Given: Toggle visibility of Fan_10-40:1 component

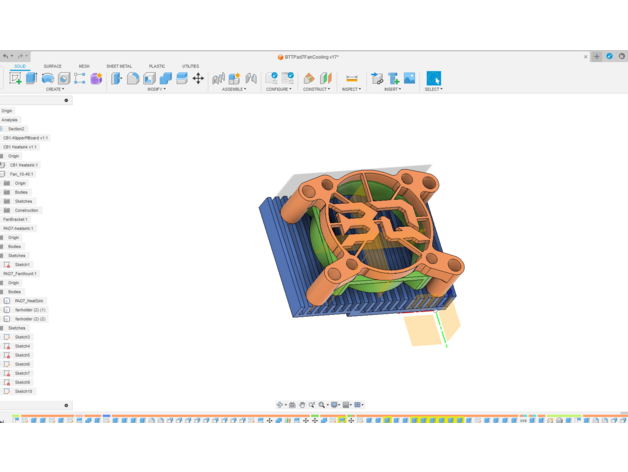Looking at the screenshot, I should (x=3, y=174).
